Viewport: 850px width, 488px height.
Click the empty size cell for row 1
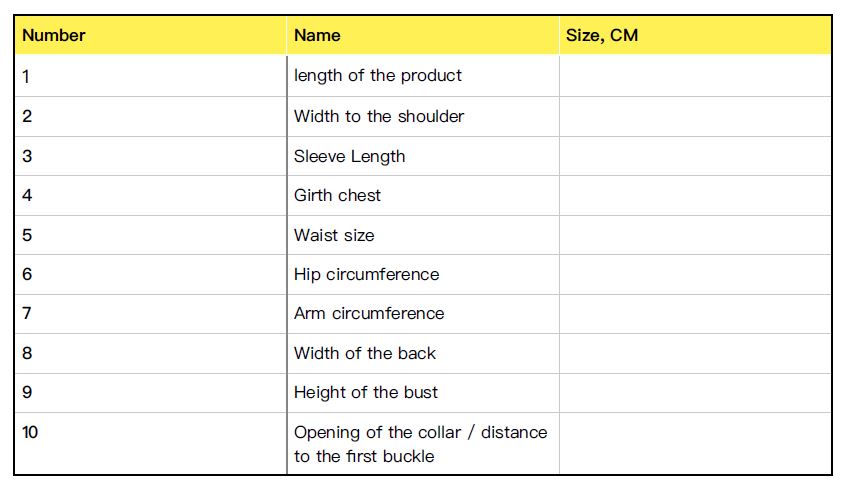coord(694,76)
